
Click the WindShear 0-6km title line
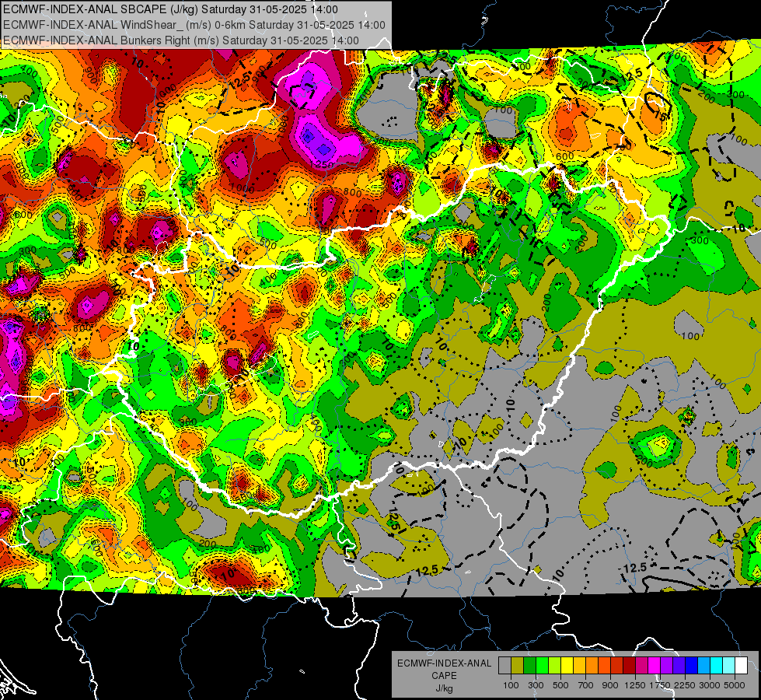[194, 25]
